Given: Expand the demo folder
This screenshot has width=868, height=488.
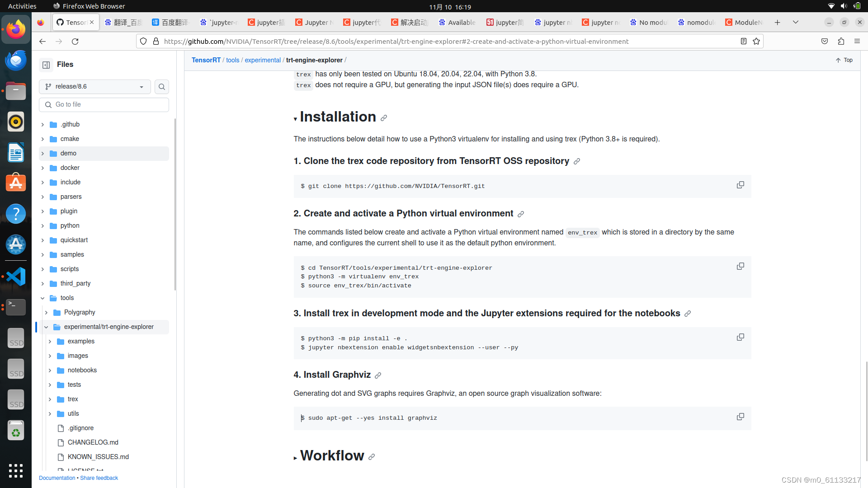Looking at the screenshot, I should (x=42, y=153).
